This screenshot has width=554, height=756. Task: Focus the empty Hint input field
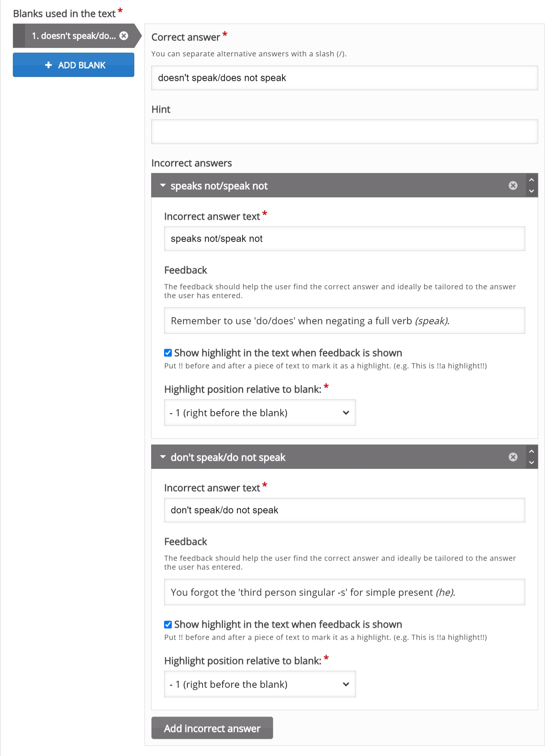pos(344,132)
